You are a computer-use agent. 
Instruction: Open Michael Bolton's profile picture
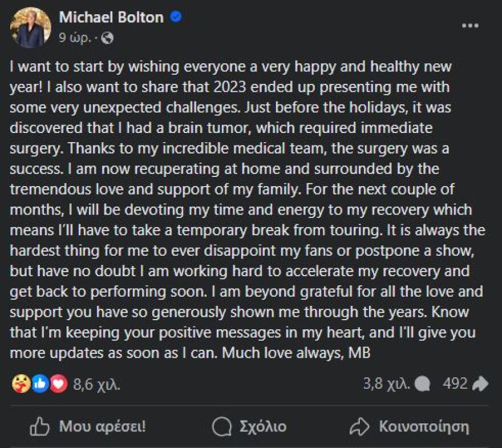[x=31, y=27]
